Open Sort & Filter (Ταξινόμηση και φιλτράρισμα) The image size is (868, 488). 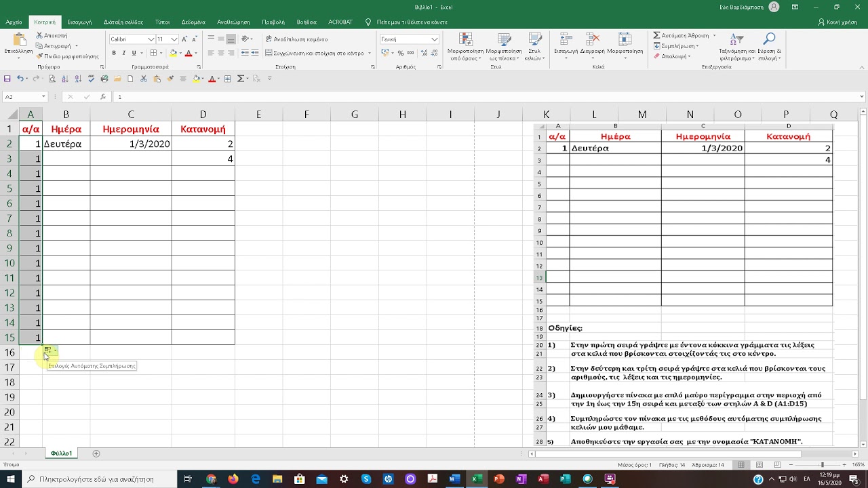point(737,46)
